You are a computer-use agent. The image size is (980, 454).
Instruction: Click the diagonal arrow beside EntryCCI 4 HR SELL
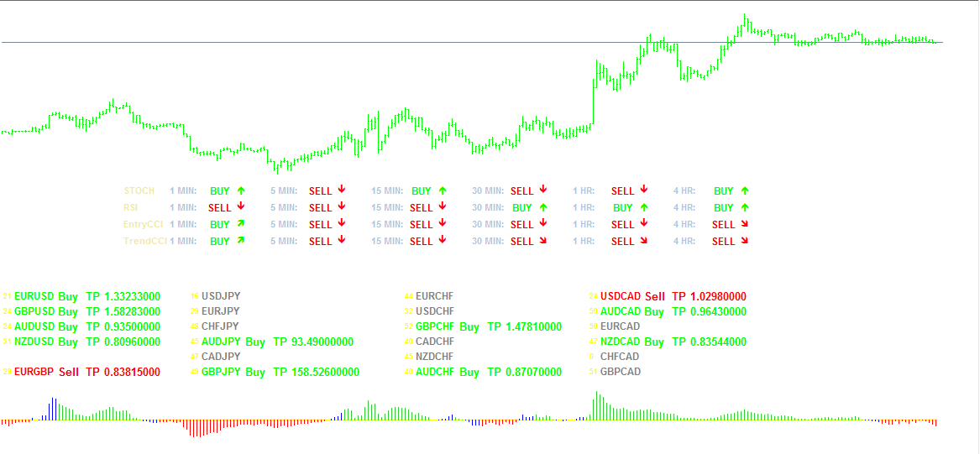coord(745,223)
